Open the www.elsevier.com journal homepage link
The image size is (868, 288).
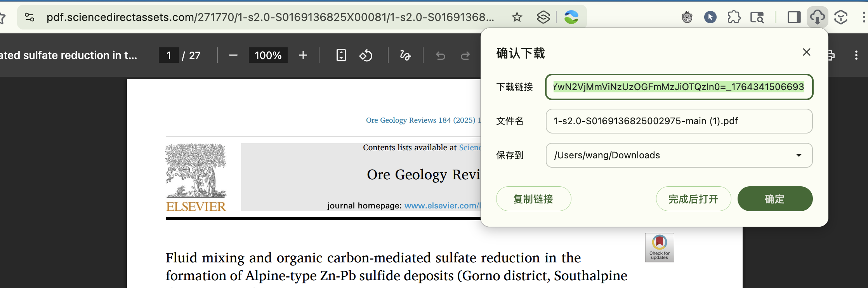pos(443,206)
